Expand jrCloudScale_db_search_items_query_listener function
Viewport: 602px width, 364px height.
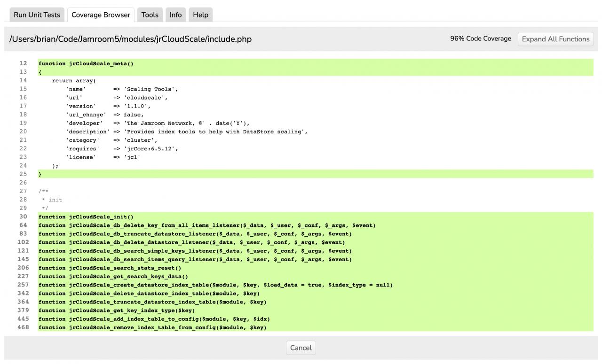click(x=195, y=259)
